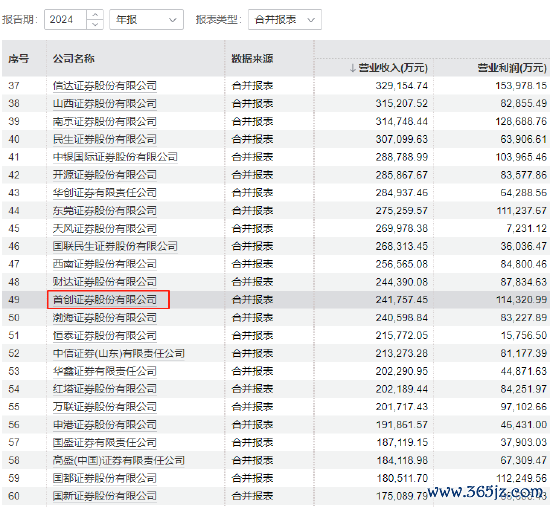Screen dimensions: 550x507
Task: Select profit value 15,756.50
Action: (524, 335)
